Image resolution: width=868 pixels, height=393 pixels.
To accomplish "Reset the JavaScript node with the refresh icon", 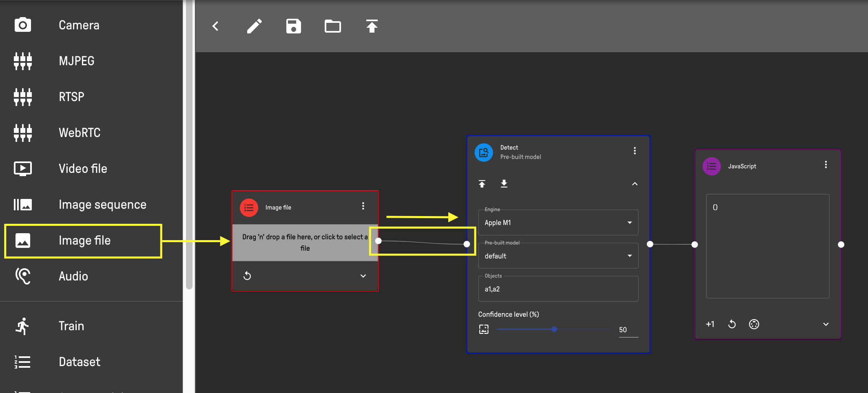I will pos(732,324).
